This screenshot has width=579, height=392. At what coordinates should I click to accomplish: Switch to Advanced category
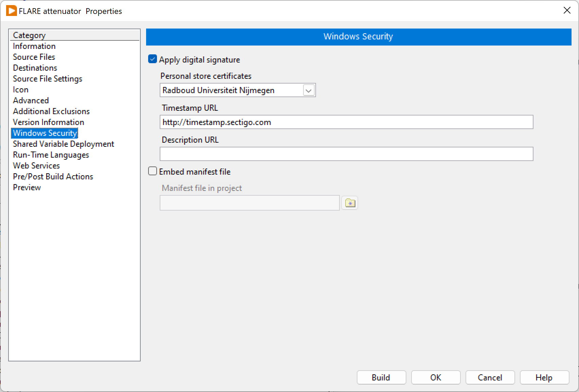31,101
